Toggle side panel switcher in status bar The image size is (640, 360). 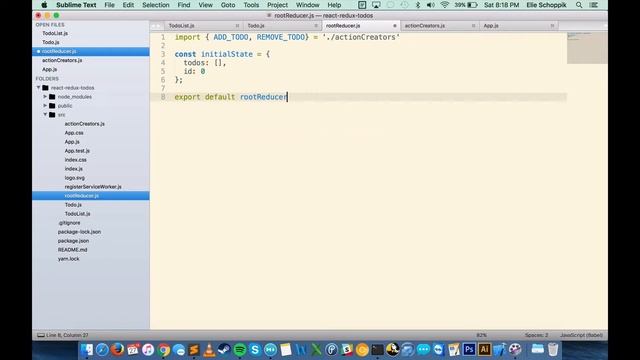41,335
